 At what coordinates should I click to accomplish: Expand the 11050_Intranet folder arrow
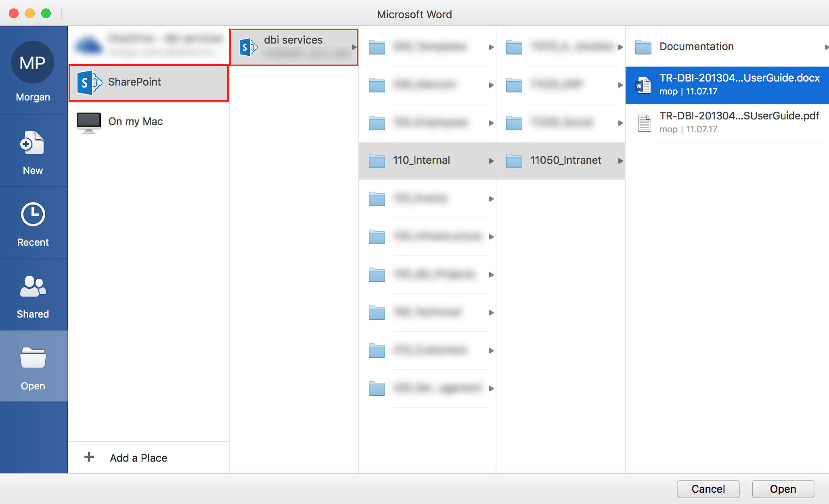click(620, 161)
